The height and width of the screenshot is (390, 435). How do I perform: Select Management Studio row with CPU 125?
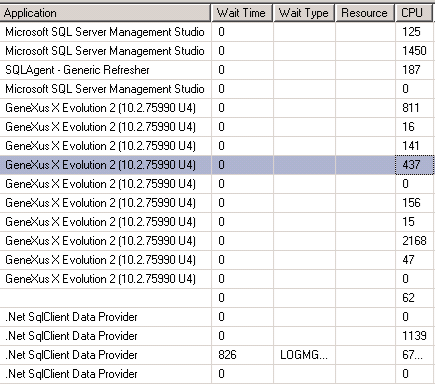pyautogui.click(x=217, y=32)
